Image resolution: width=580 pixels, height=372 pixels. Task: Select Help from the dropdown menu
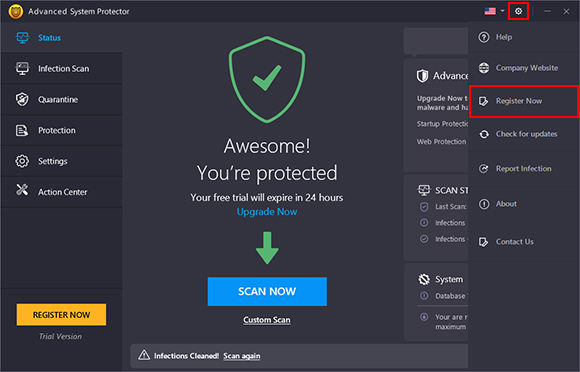[523, 37]
